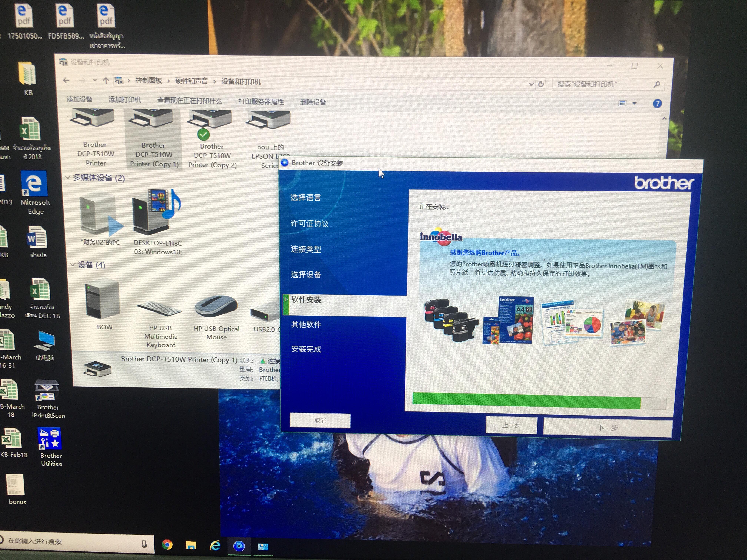
Task: Click the help question mark icon
Action: (x=657, y=103)
